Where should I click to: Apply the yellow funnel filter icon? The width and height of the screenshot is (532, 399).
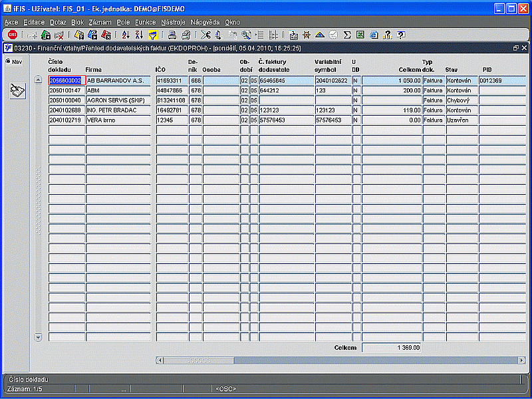[152, 35]
